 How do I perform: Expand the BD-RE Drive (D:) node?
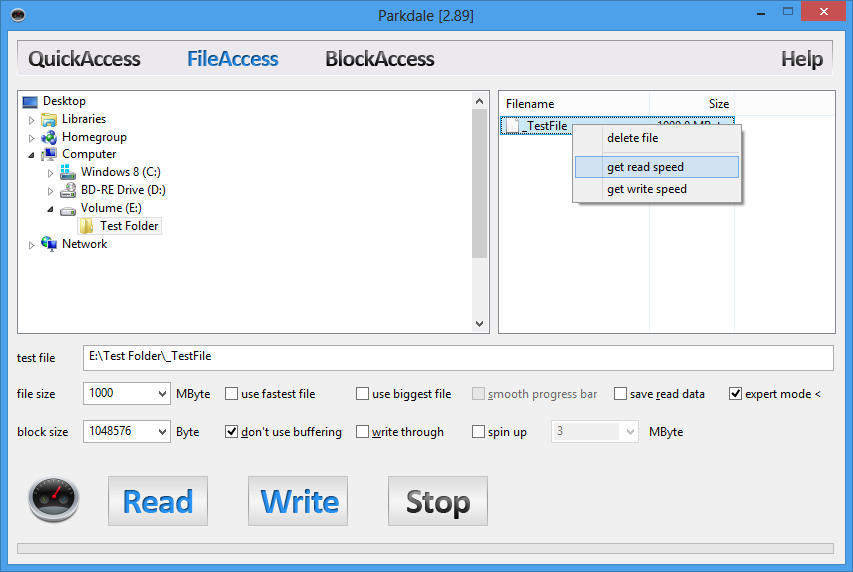51,191
